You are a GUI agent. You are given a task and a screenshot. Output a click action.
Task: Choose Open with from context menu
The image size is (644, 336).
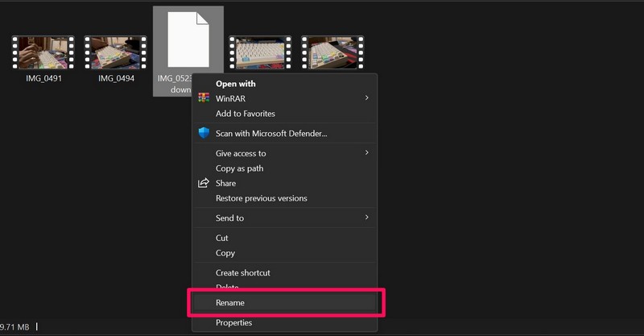click(x=235, y=83)
